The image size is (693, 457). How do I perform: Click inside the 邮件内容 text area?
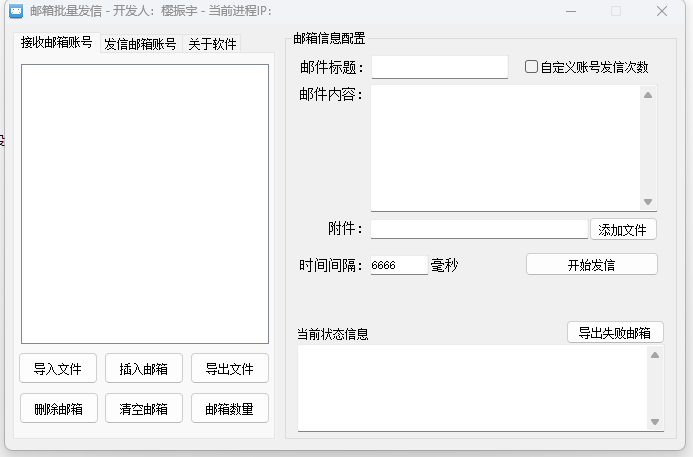tap(505, 148)
